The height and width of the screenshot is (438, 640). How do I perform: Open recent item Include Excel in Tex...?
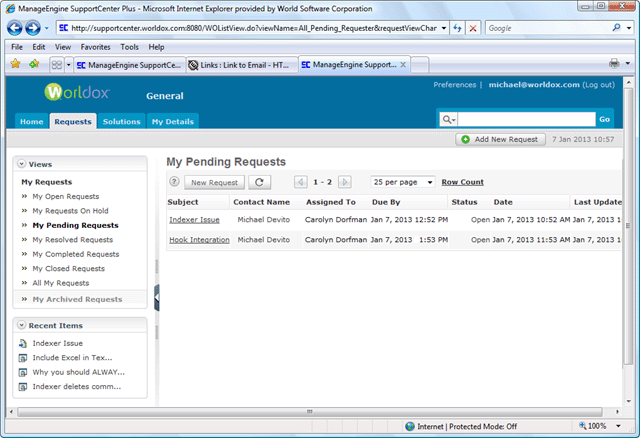pyautogui.click(x=72, y=358)
